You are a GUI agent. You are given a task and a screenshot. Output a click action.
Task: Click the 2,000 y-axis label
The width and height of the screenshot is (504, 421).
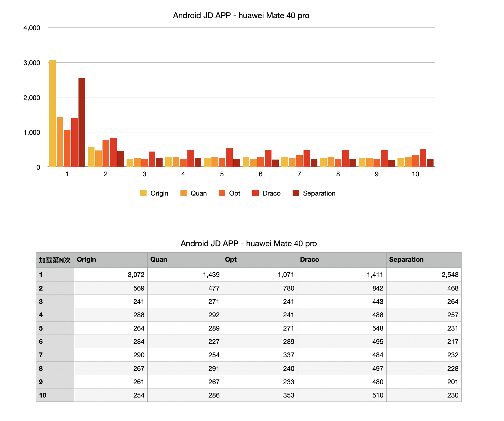32,98
